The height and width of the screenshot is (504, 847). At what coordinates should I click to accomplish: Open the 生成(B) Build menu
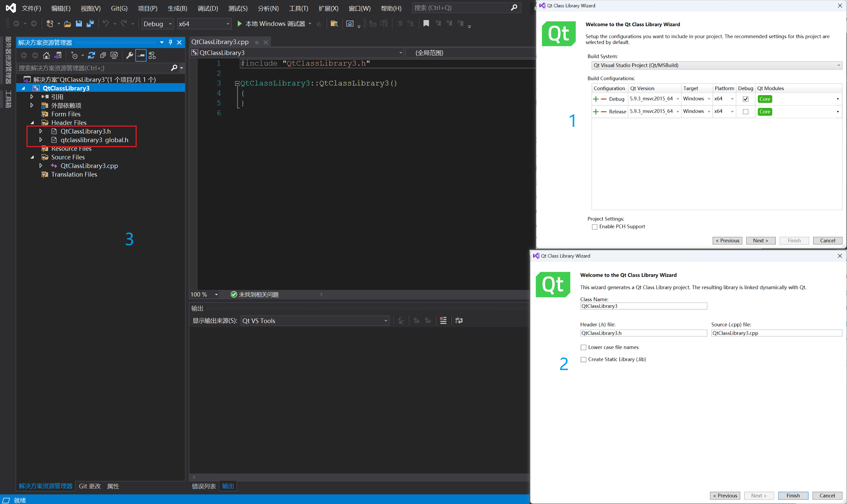[177, 8]
